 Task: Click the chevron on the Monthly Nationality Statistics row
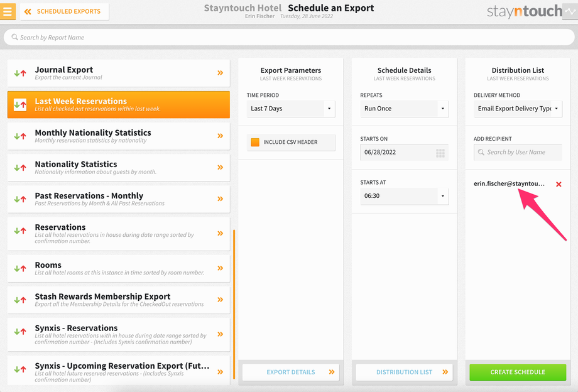220,136
